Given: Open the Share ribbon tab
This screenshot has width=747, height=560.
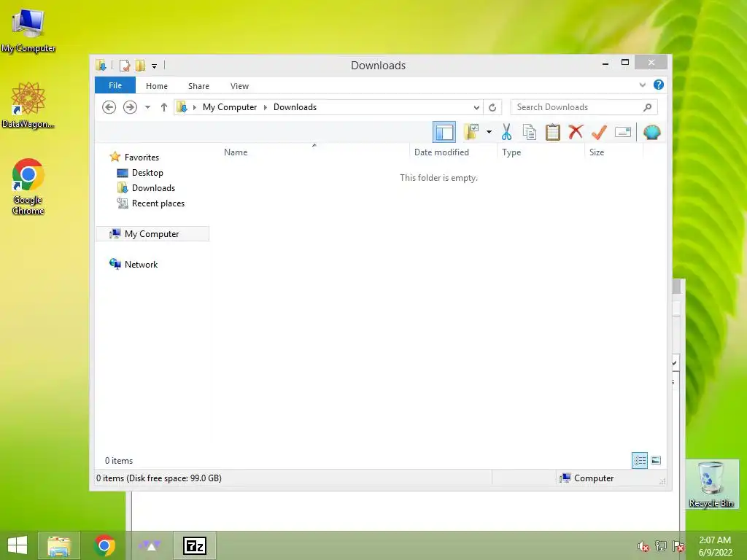Looking at the screenshot, I should 198,86.
